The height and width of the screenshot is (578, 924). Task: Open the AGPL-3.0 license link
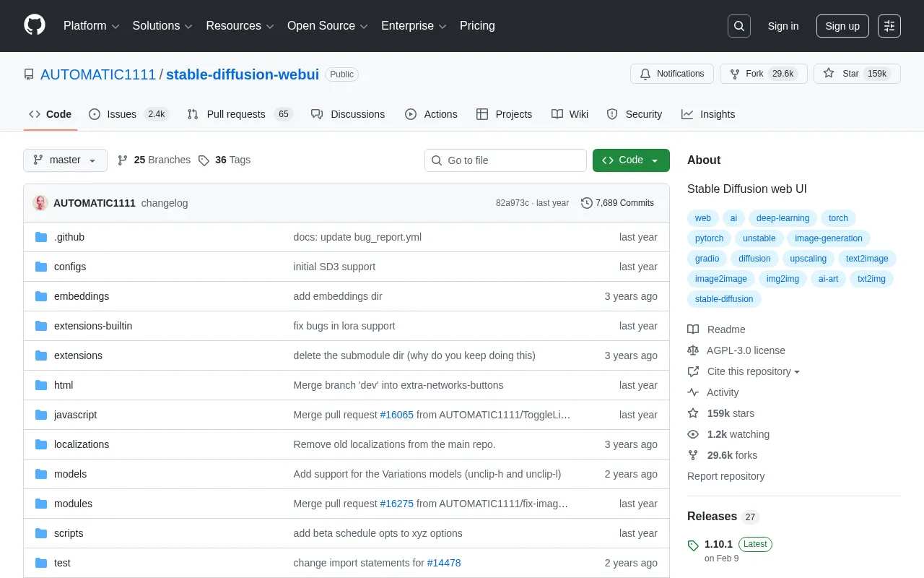coord(746,350)
